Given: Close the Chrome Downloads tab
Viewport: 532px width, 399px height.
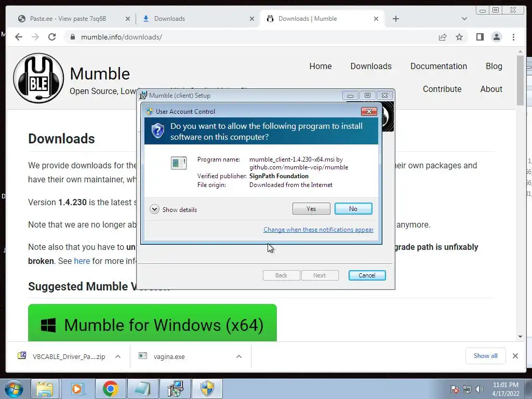Looking at the screenshot, I should coord(252,19).
